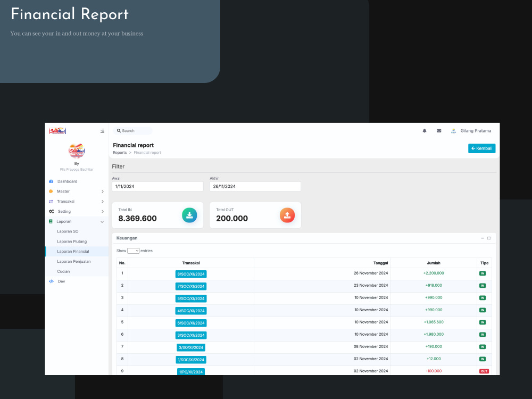The image size is (532, 399).
Task: Open transaction 3/SO/XI/2024
Action: (x=191, y=347)
